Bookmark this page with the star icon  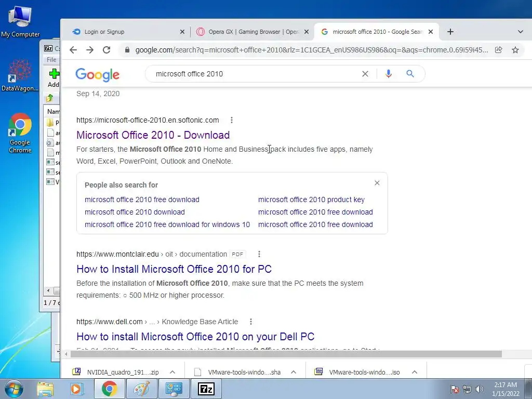point(515,50)
